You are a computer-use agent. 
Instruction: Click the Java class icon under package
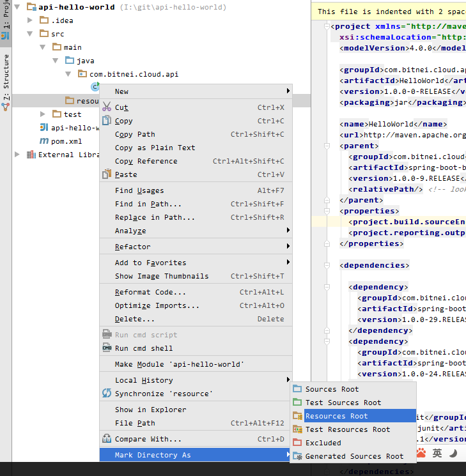pyautogui.click(x=95, y=87)
